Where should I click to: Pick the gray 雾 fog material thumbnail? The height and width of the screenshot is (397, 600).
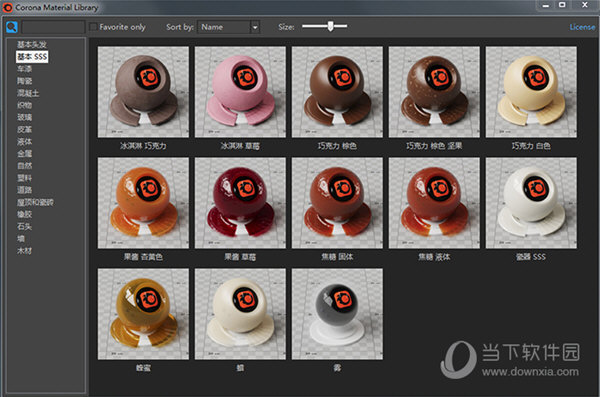337,314
